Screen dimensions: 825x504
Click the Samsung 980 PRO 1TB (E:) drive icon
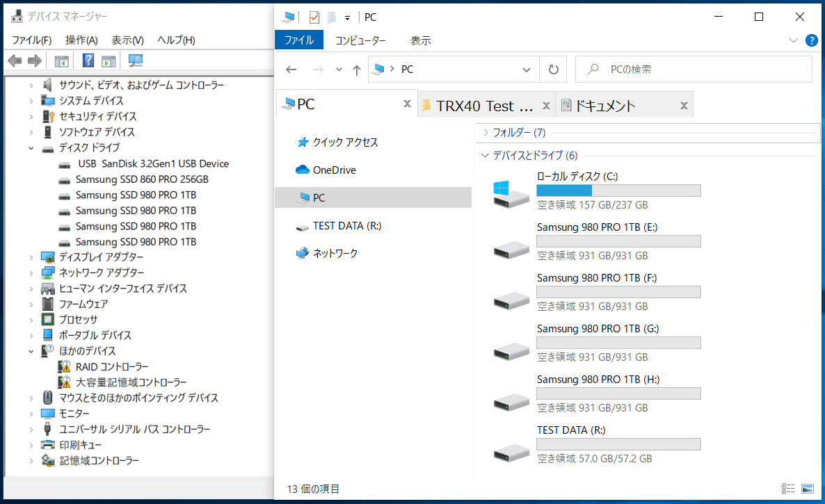tap(511, 250)
